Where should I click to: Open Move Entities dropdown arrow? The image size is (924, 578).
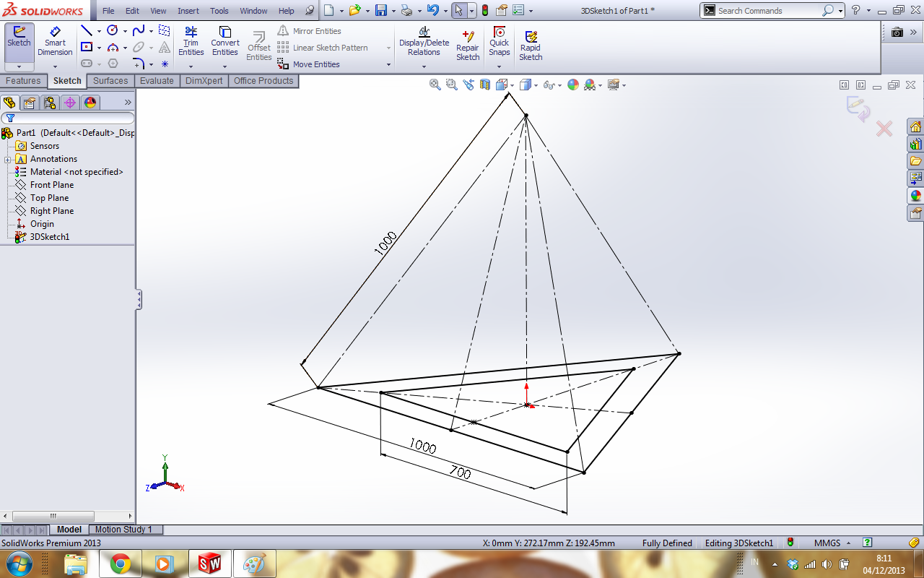[388, 64]
